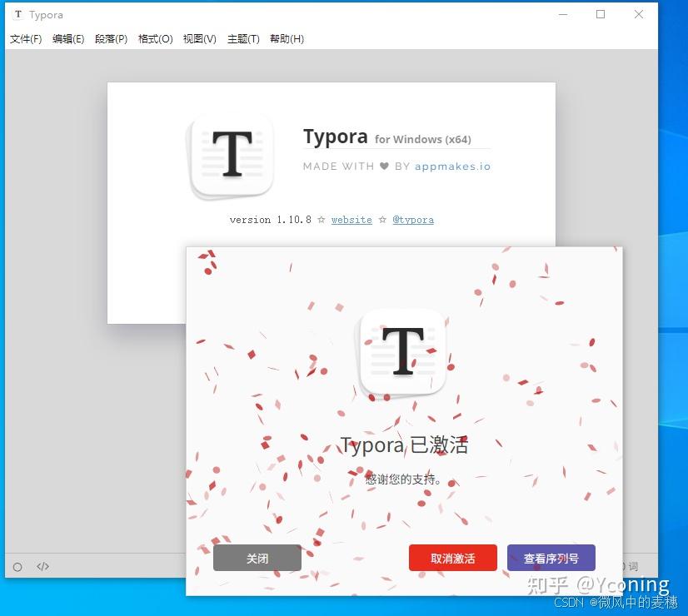Open outline view via the circle status bar icon
688x616 pixels.
[x=17, y=566]
